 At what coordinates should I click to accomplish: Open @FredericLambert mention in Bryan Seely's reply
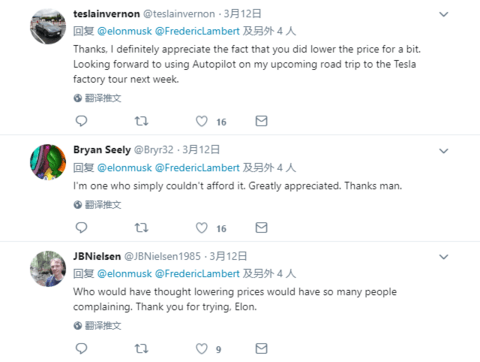pyautogui.click(x=197, y=167)
